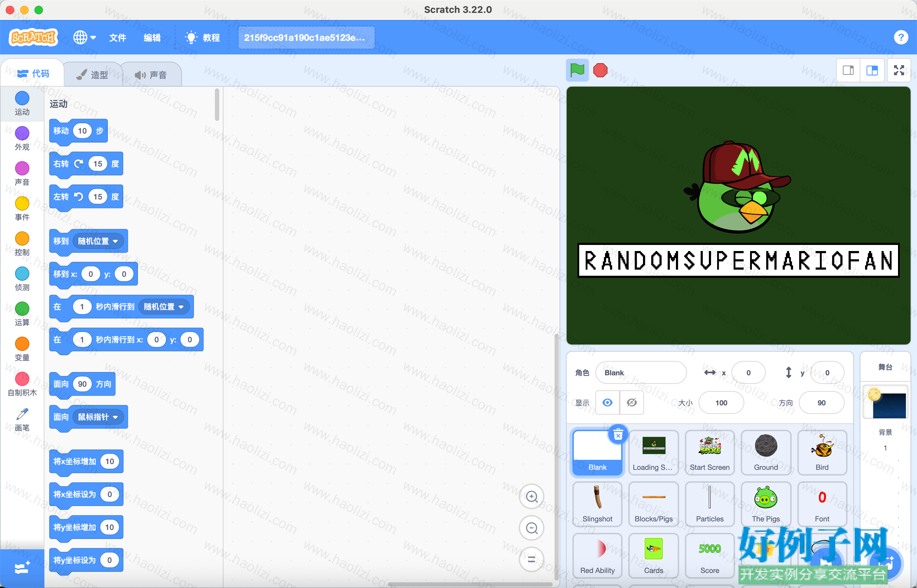Click the block palette vertical scrollbar
The height and width of the screenshot is (588, 917).
217,105
